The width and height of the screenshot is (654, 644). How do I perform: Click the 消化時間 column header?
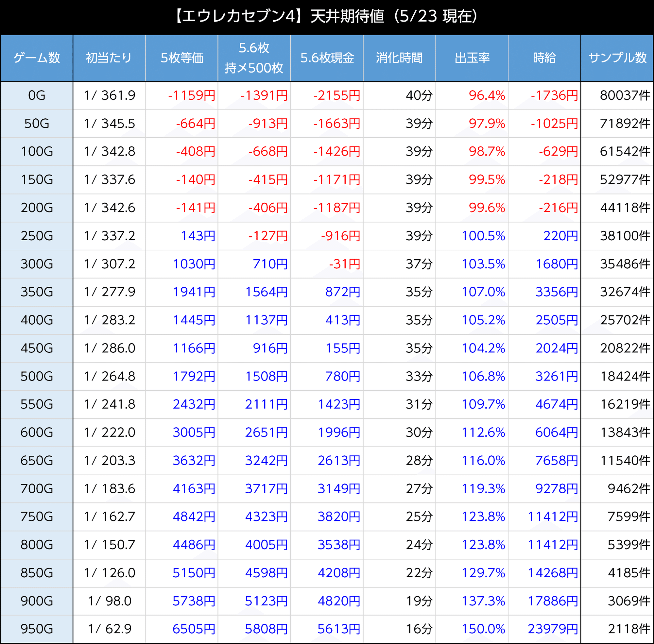pos(399,58)
